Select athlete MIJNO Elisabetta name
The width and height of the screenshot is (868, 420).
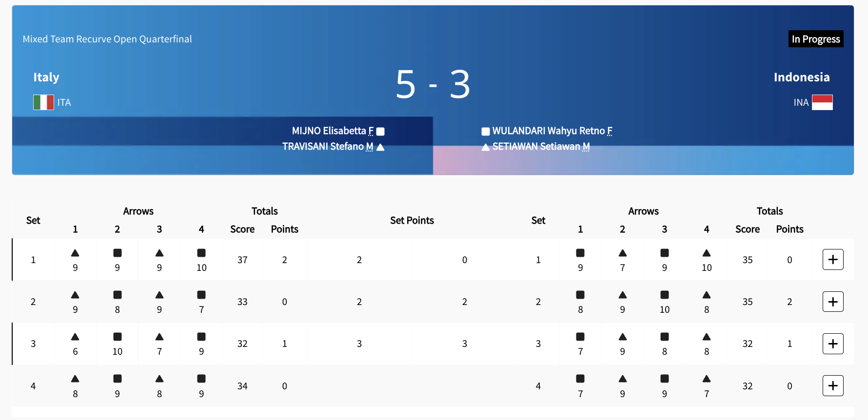pos(329,131)
